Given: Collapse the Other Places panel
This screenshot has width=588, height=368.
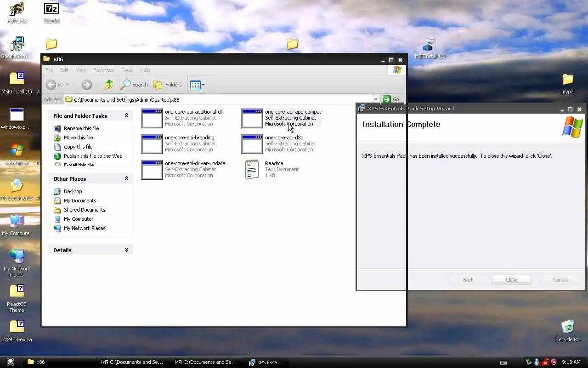Looking at the screenshot, I should coord(126,178).
